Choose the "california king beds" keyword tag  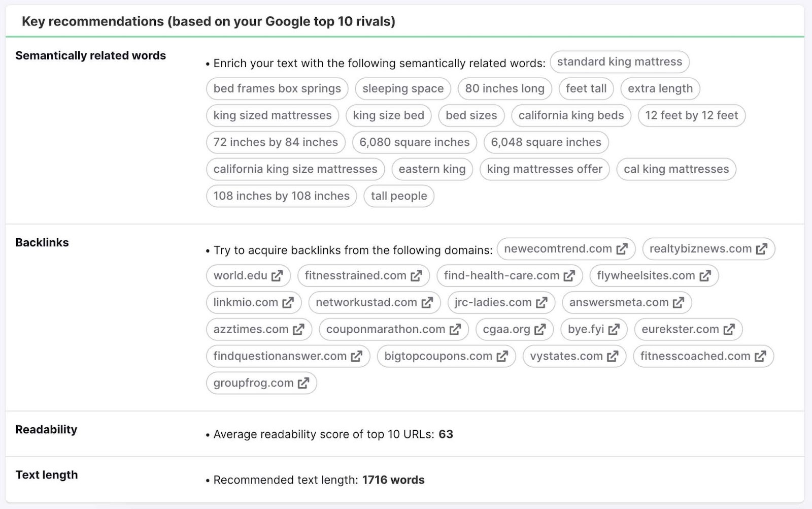[x=571, y=115]
